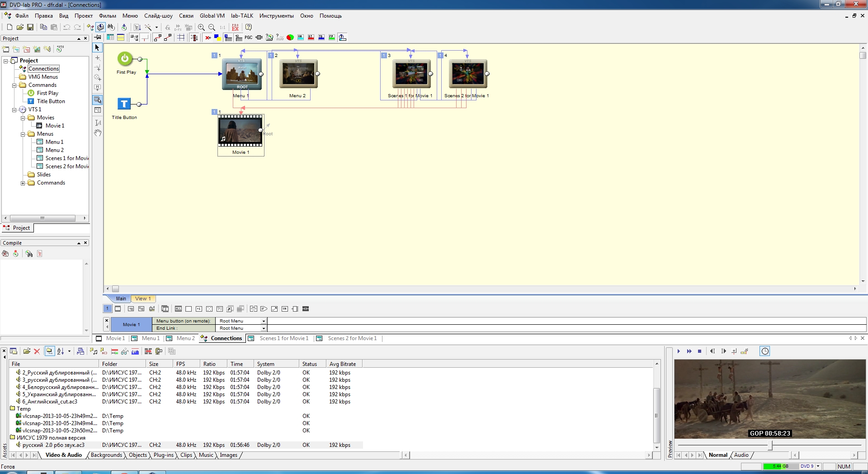Click the Audio tab in Preview panel
Screen dimensions: 868x474
point(741,455)
